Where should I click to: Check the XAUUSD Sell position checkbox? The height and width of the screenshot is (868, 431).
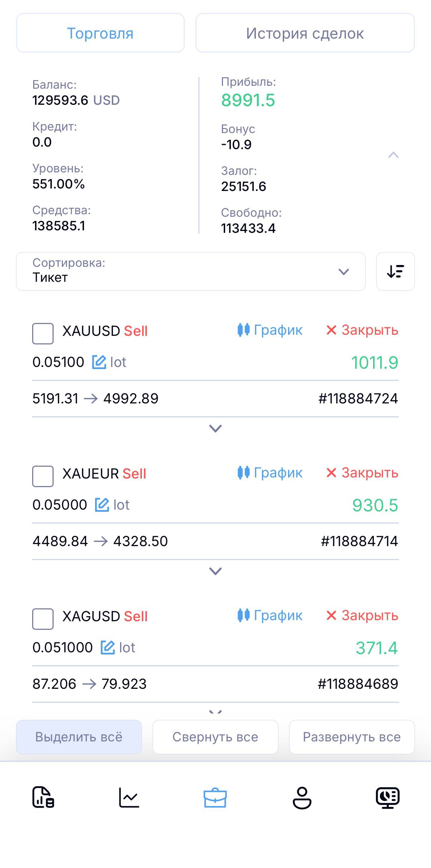(43, 333)
